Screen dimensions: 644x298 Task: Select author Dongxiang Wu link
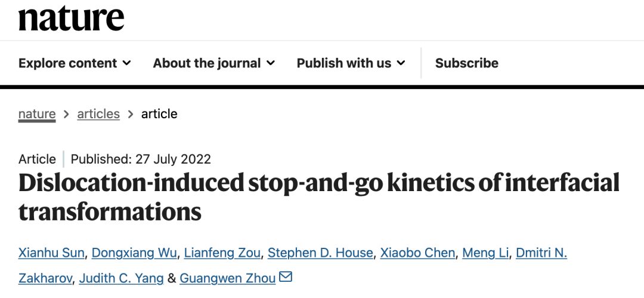(x=134, y=253)
